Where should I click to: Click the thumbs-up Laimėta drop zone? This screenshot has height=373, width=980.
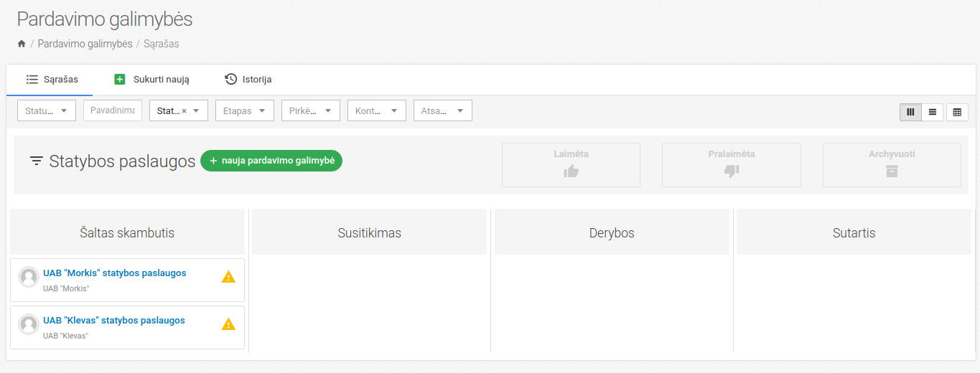click(571, 165)
